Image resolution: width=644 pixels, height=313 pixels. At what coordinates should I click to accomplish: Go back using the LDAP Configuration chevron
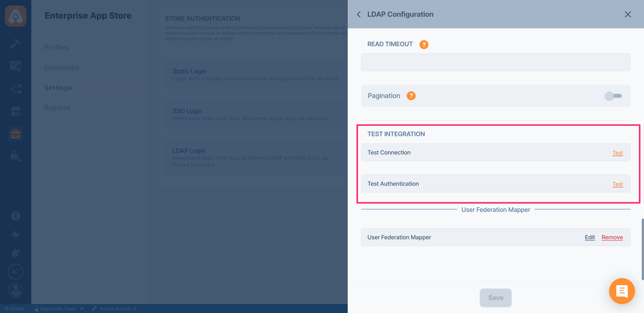click(359, 14)
